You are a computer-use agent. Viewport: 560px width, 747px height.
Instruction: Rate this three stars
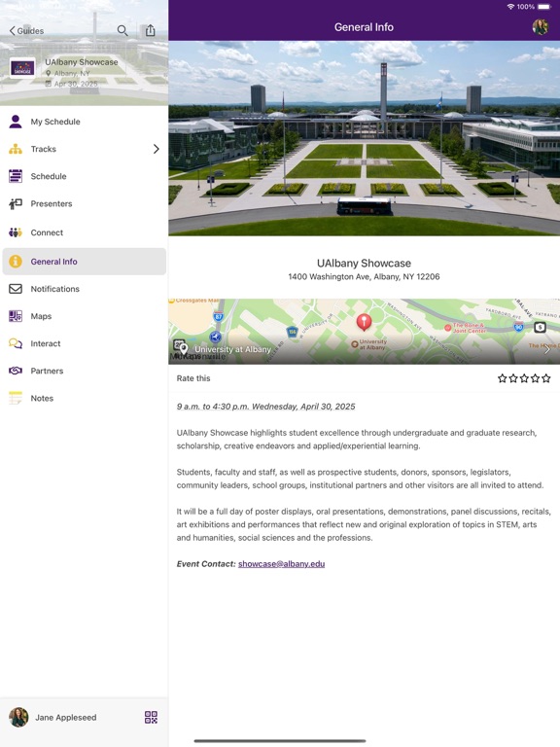524,378
